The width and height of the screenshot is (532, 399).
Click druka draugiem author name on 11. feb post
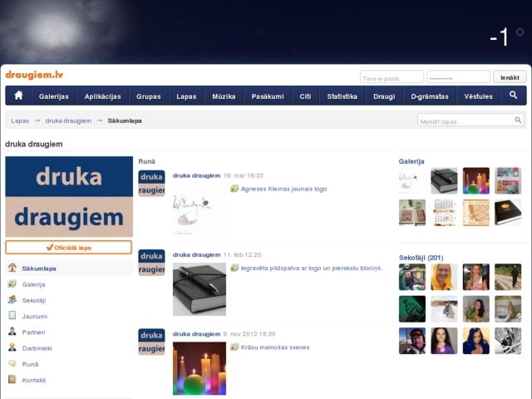(196, 254)
